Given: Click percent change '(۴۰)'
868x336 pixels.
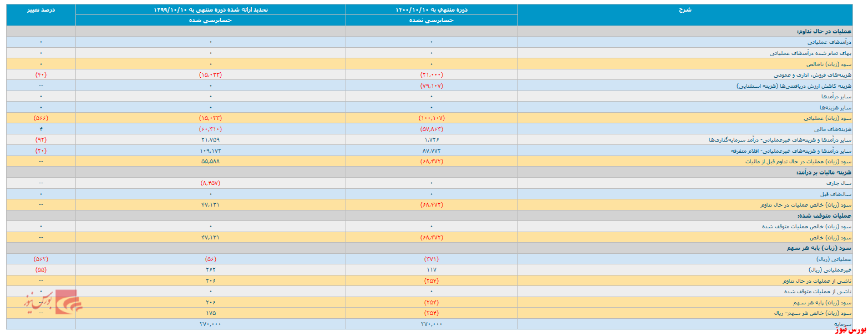Looking at the screenshot, I should tap(41, 75).
